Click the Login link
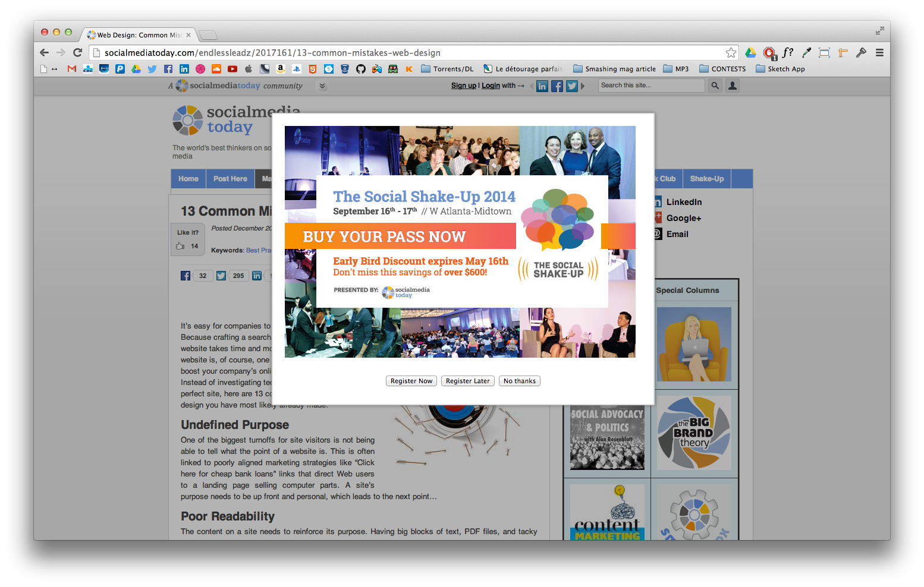 coord(491,86)
